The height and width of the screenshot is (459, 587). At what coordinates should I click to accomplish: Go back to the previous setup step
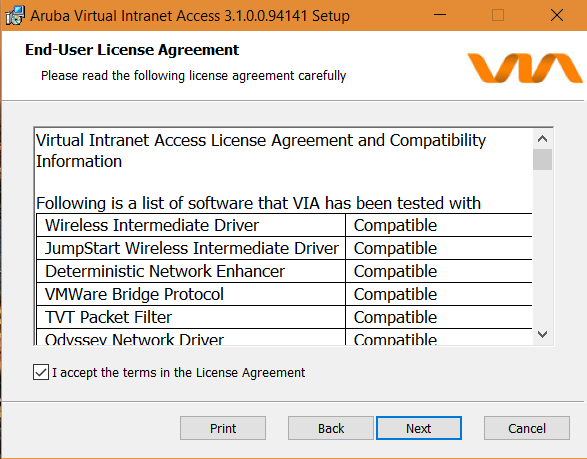click(x=331, y=428)
